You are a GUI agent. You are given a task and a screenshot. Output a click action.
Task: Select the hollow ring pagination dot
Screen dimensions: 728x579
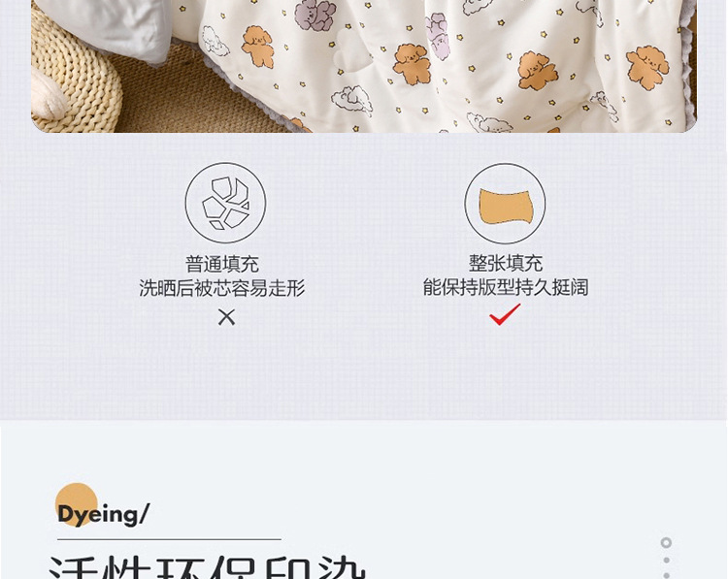click(666, 542)
